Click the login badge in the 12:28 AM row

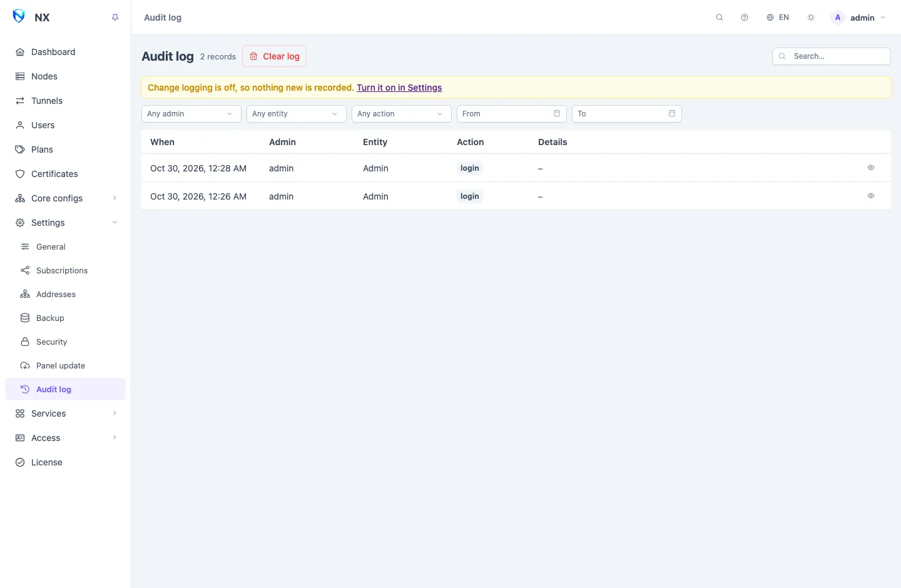[470, 168]
